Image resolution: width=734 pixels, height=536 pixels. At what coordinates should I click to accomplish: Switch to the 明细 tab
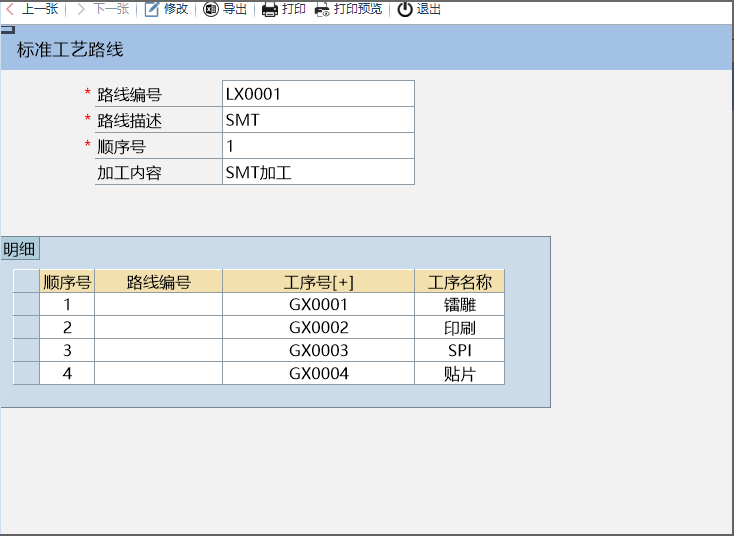point(18,249)
